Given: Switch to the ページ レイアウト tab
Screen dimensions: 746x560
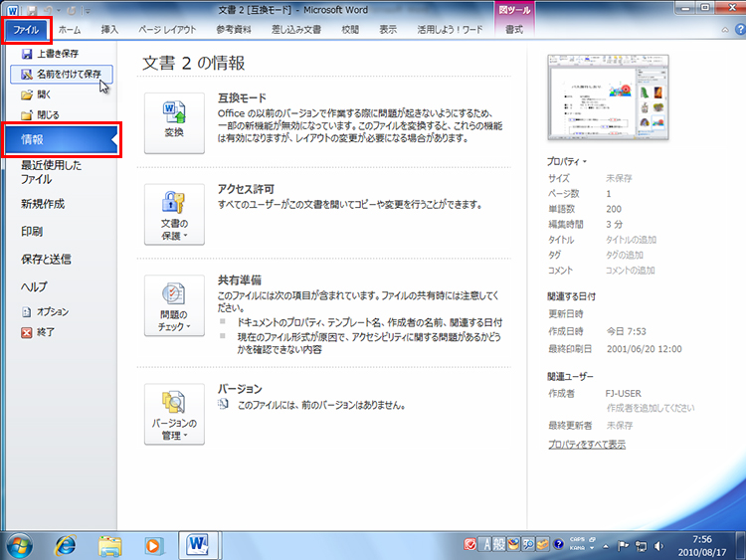Looking at the screenshot, I should 167,30.
